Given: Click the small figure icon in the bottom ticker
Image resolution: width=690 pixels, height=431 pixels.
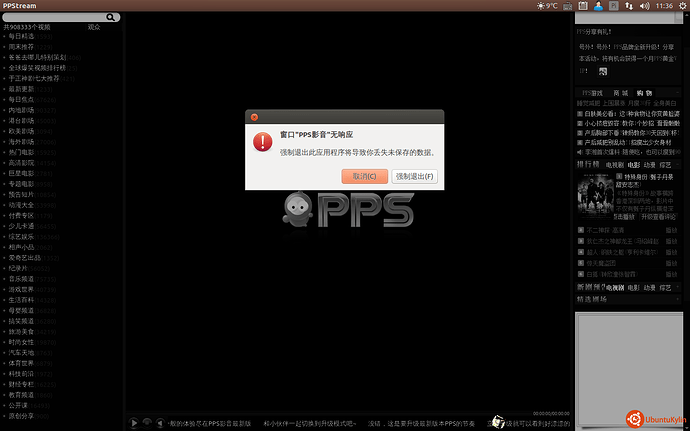Looking at the screenshot, I should coord(498,421).
